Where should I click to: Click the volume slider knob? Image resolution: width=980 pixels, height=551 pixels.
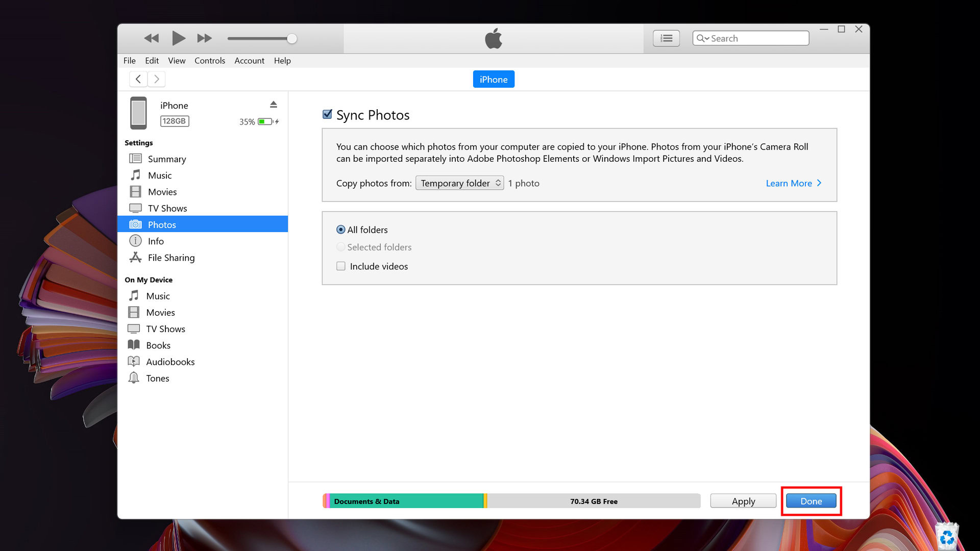[x=292, y=39]
